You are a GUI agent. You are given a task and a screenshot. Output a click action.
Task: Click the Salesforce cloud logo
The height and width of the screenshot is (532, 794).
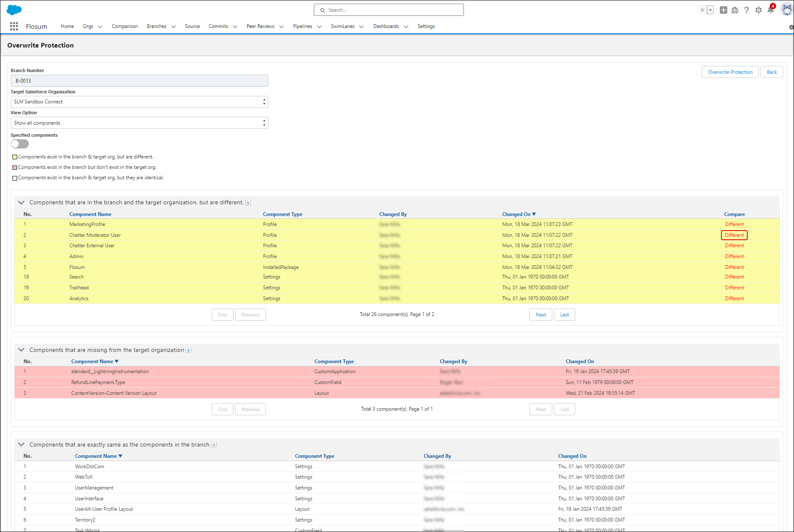[x=14, y=10]
